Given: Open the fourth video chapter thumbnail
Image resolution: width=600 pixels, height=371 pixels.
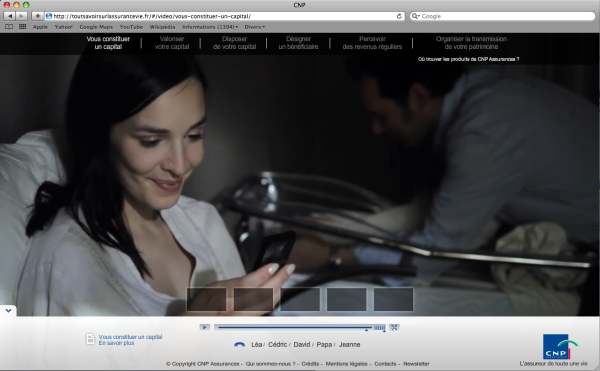Looking at the screenshot, I should [x=347, y=299].
